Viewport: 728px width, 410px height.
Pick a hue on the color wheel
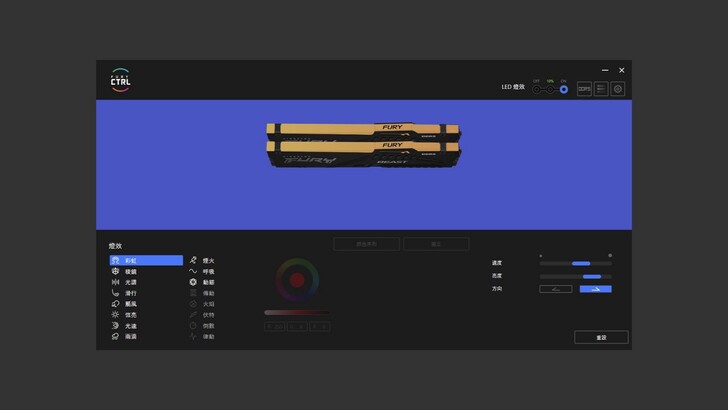pos(297,280)
